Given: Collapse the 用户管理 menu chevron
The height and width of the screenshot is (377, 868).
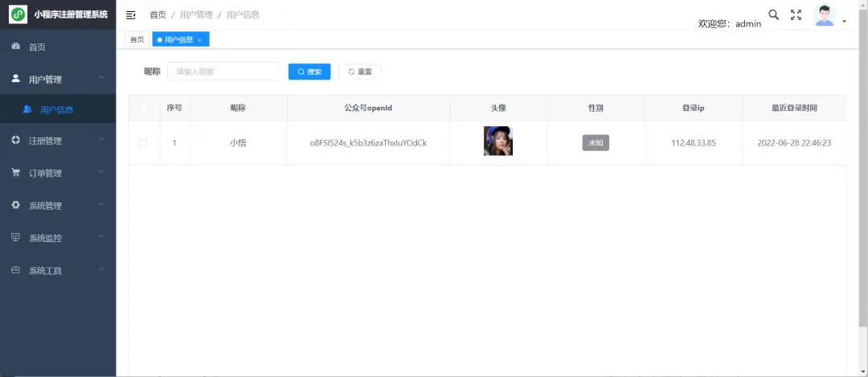Looking at the screenshot, I should (101, 78).
